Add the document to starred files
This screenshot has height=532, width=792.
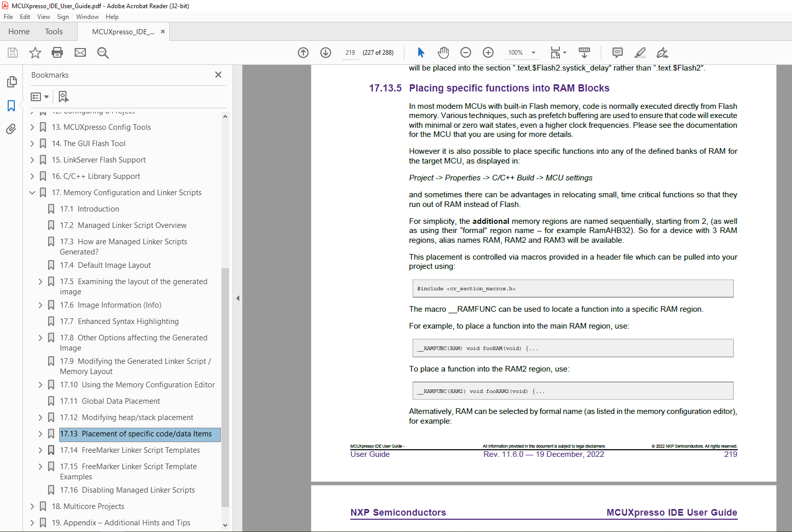click(35, 53)
